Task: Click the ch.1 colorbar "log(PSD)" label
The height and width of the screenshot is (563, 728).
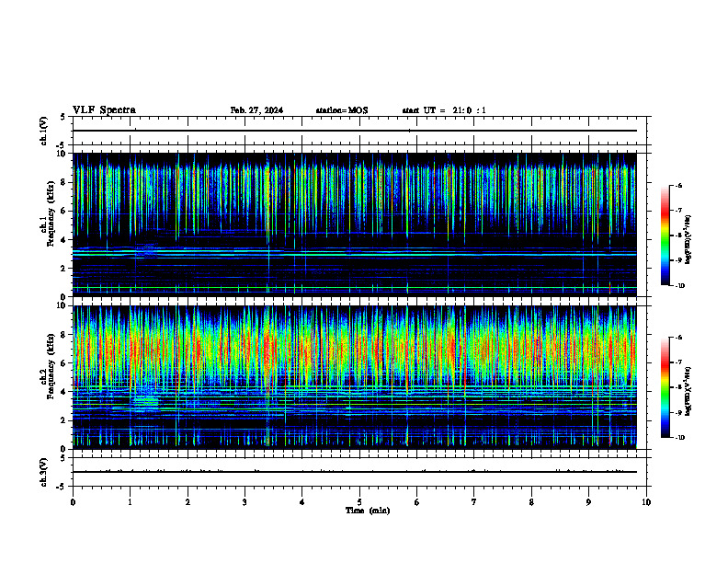Action: click(x=688, y=240)
